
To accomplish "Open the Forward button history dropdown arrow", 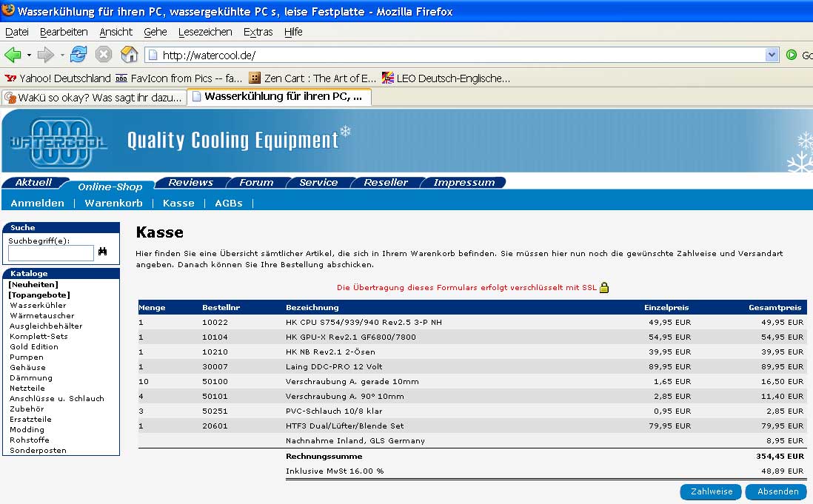I will (x=62, y=55).
